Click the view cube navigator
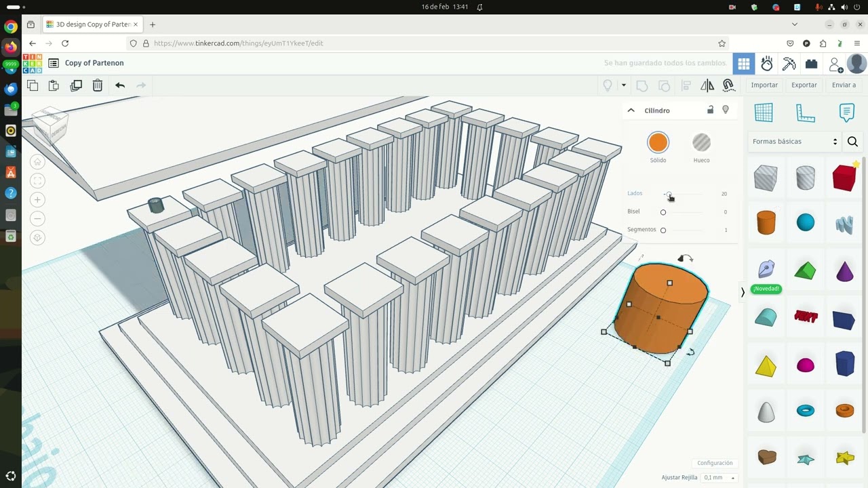This screenshot has height=488, width=868. [50, 125]
